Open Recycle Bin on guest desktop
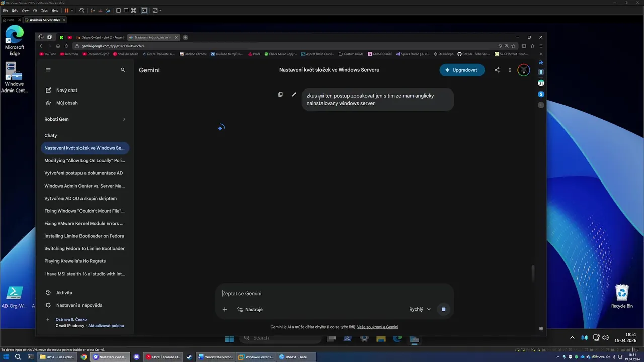The image size is (644, 362). pyautogui.click(x=622, y=297)
